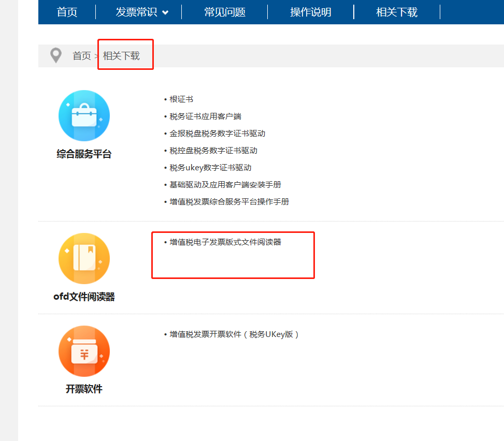Click the 金报税盘税务数字证书驱动 link
The height and width of the screenshot is (441, 504).
point(218,134)
